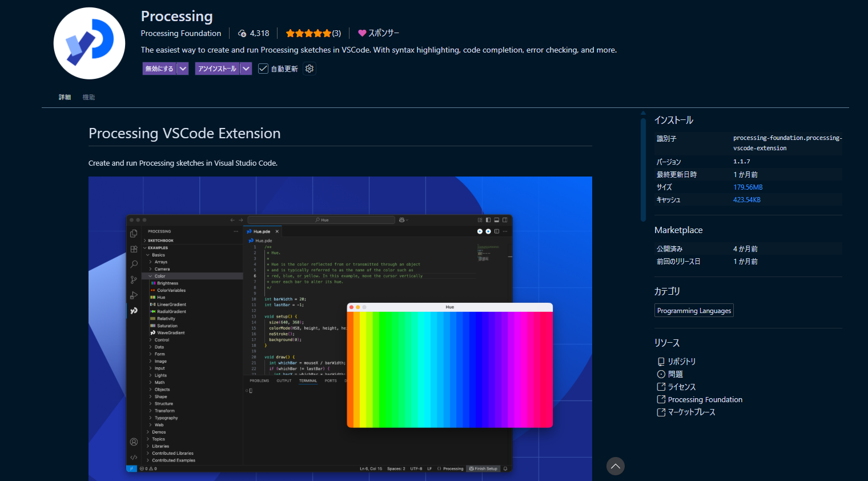Click the extension identifier text
This screenshot has width=868, height=481.
787,143
